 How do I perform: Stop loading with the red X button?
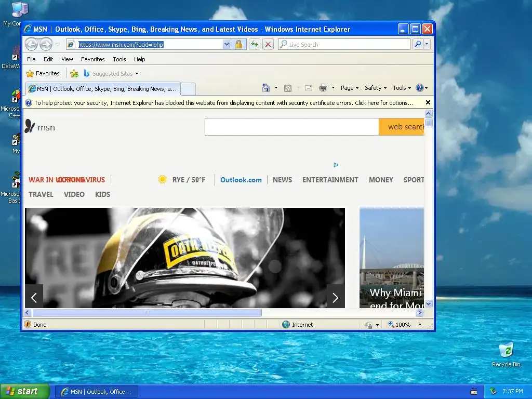click(x=268, y=45)
